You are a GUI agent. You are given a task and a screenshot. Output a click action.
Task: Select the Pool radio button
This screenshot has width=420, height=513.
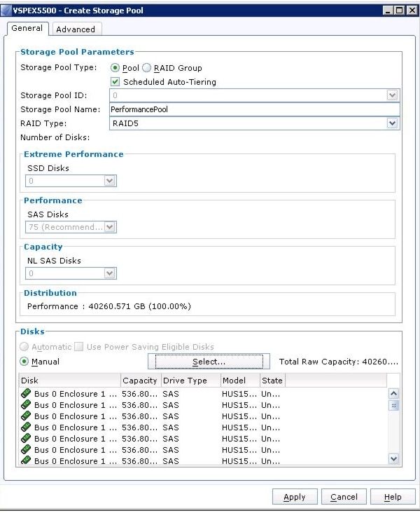(x=116, y=68)
